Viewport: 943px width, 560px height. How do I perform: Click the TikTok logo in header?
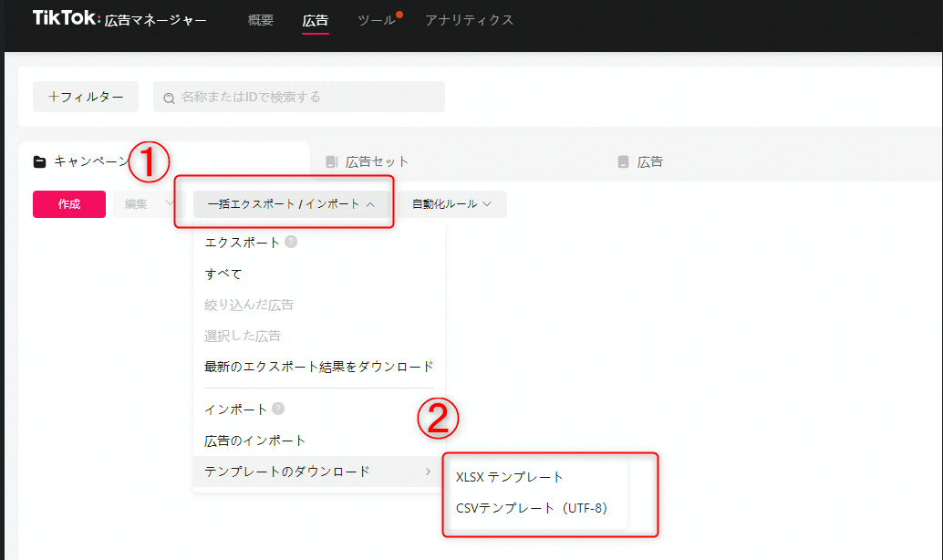tap(67, 18)
